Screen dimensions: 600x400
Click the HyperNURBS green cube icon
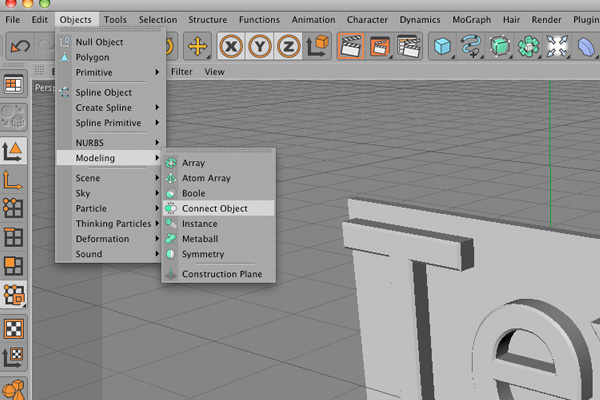(500, 46)
